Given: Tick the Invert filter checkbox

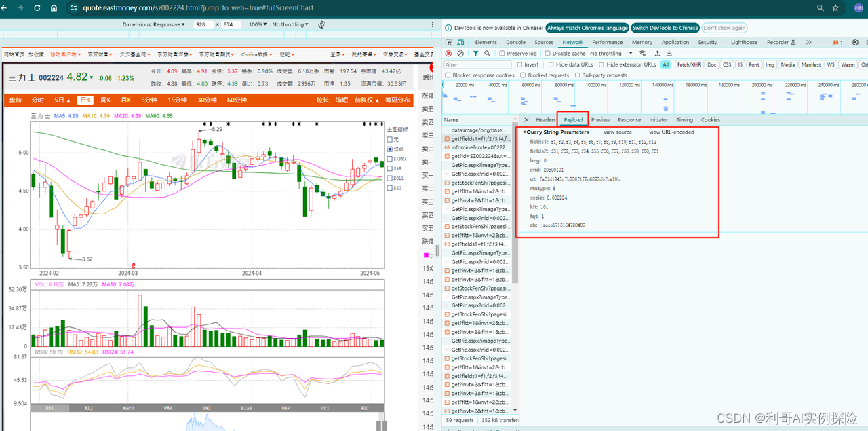Looking at the screenshot, I should coord(519,64).
